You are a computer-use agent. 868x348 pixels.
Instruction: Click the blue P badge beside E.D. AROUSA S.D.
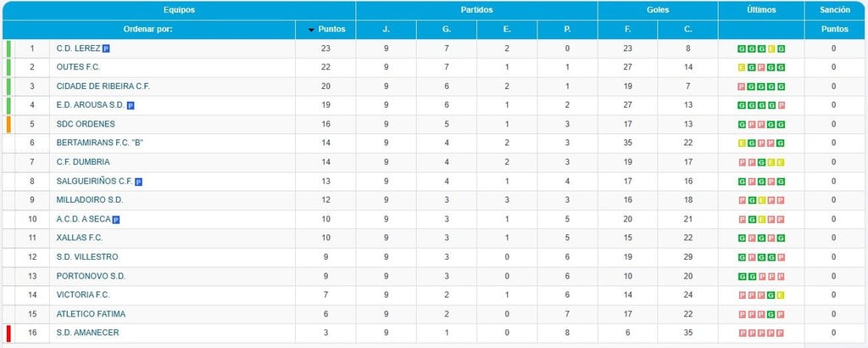pyautogui.click(x=131, y=105)
